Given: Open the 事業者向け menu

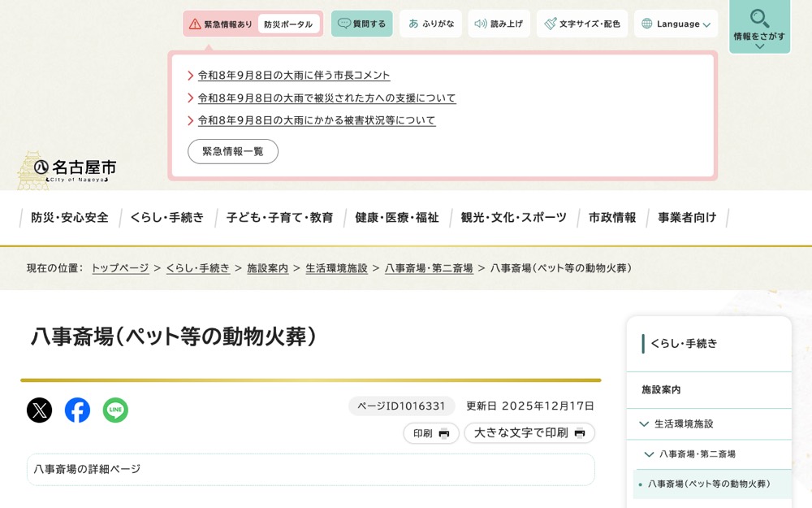Looking at the screenshot, I should click(687, 218).
